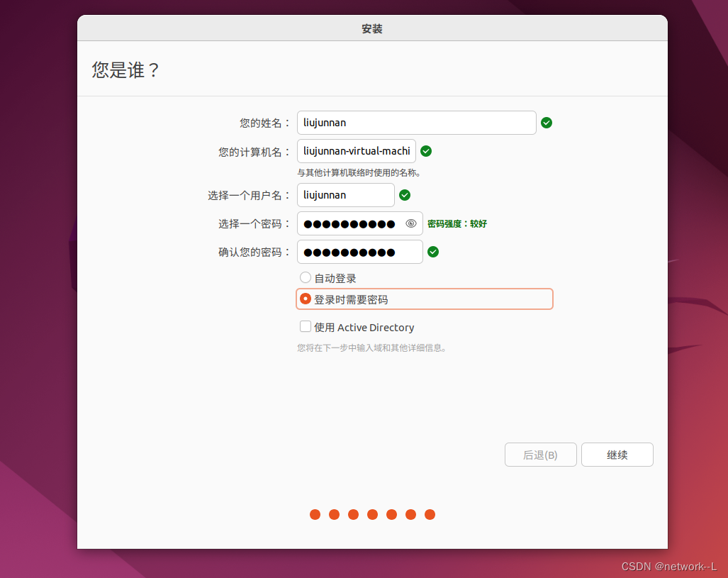The height and width of the screenshot is (578, 728).
Task: Click the 确认您的密码 field
Action: tap(359, 252)
